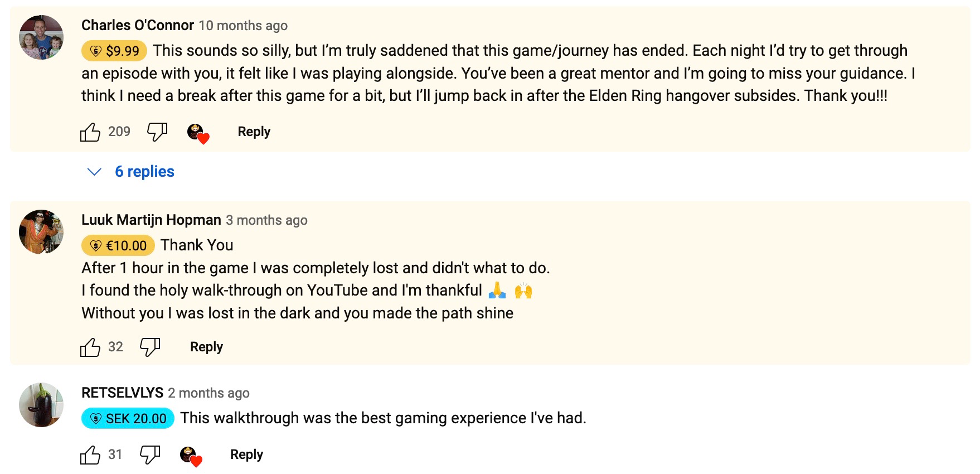
Task: Click creator heart on RETSELVLYS comment
Action: point(191,457)
